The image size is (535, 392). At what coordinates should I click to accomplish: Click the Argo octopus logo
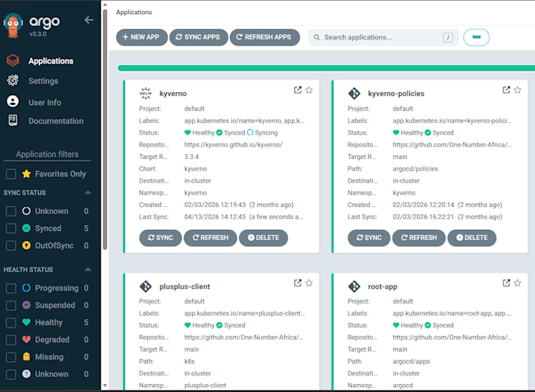[x=13, y=25]
